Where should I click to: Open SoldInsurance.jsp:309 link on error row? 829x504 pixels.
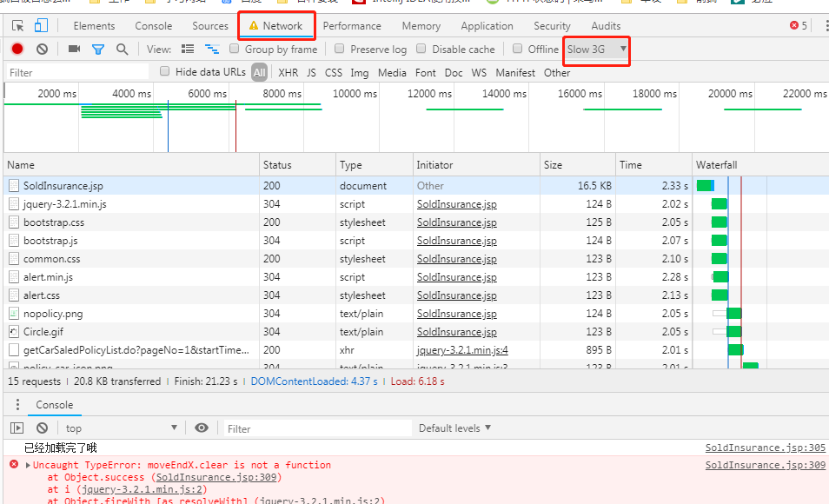coord(765,465)
